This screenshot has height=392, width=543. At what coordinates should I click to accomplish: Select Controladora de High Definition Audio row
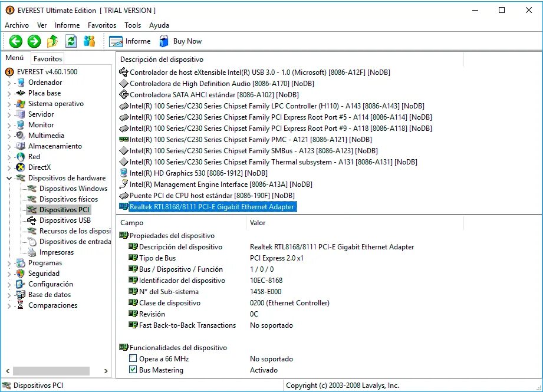pos(222,84)
